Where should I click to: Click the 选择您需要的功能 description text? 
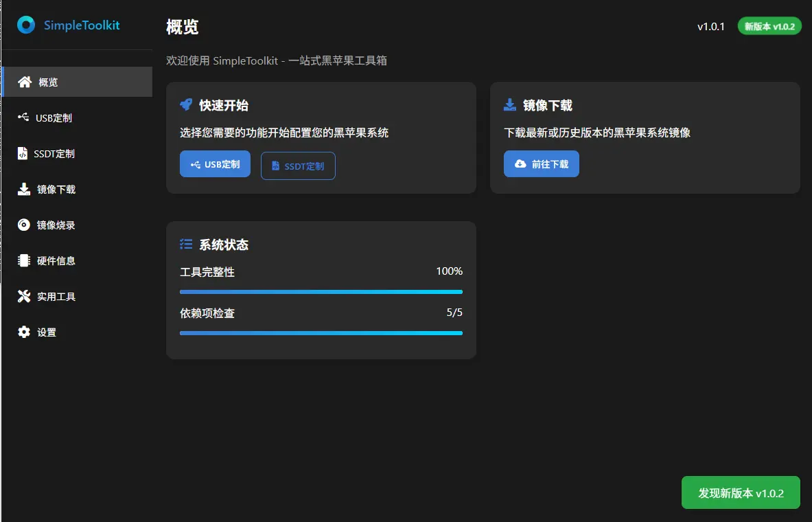point(284,132)
